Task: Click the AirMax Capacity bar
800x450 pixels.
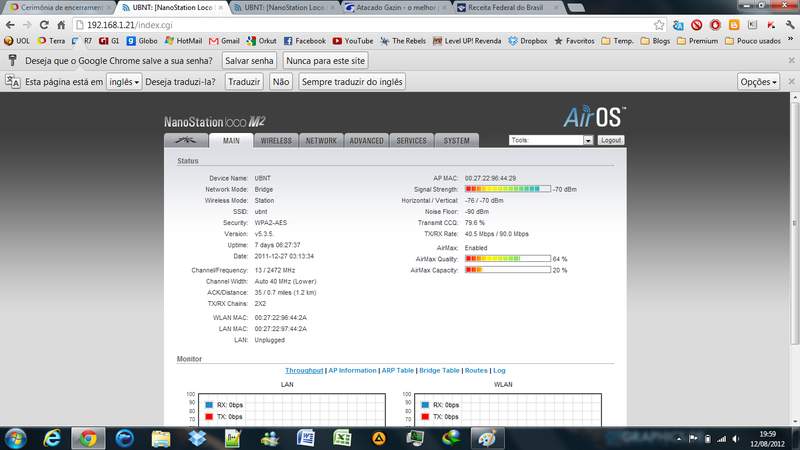Action: tap(508, 269)
